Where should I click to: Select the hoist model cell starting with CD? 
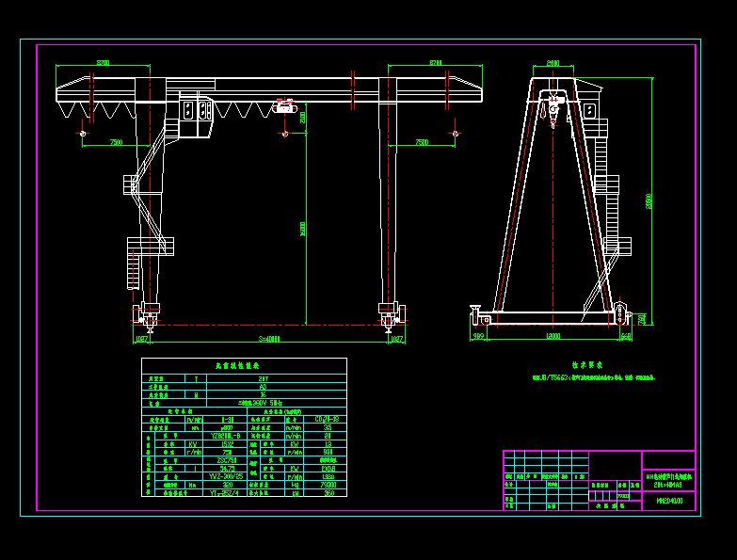click(x=327, y=419)
